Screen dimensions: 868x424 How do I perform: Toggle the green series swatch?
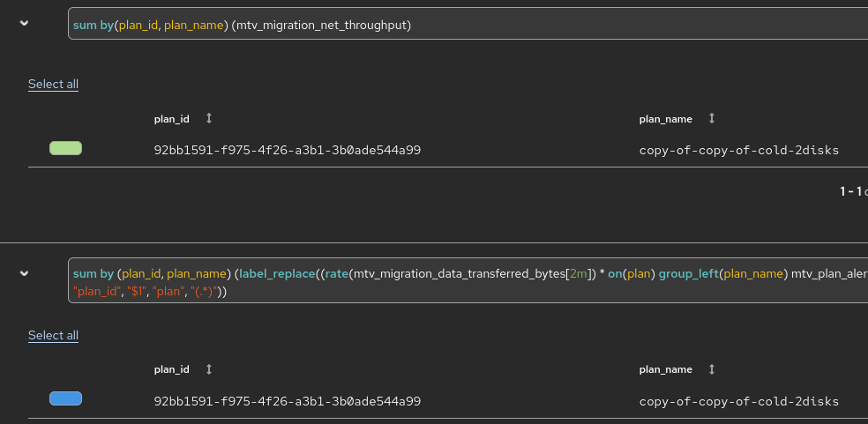tap(65, 148)
